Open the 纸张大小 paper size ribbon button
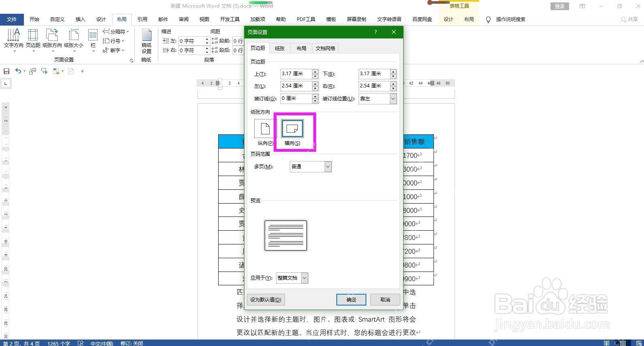Image resolution: width=644 pixels, height=346 pixels. 74,40
